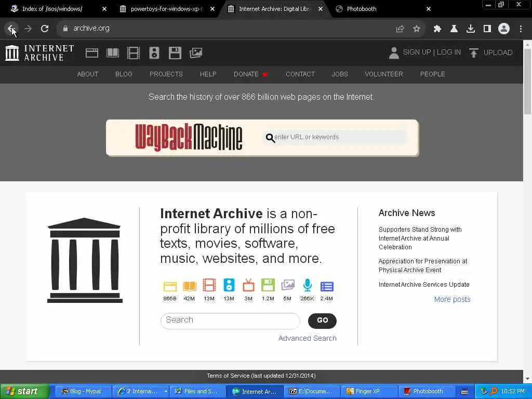The image size is (532, 399).
Task: Click the Terms of Service footer link
Action: coord(261,376)
